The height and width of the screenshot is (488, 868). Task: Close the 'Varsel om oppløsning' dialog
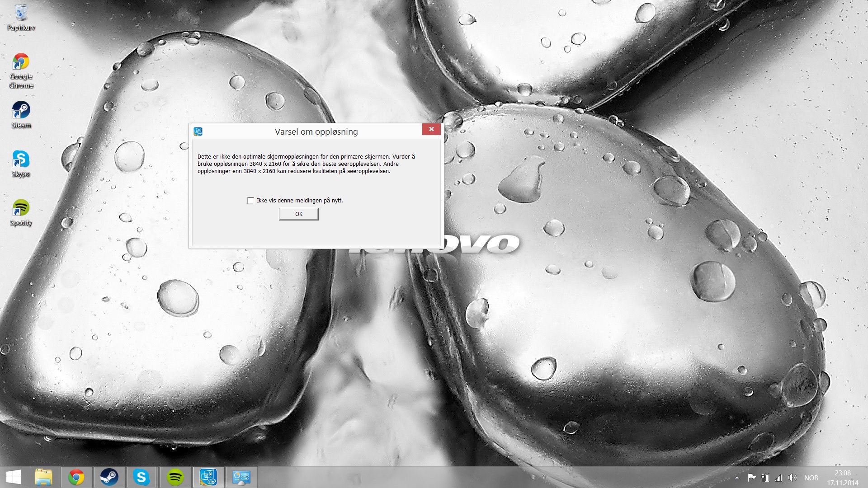[x=431, y=129]
